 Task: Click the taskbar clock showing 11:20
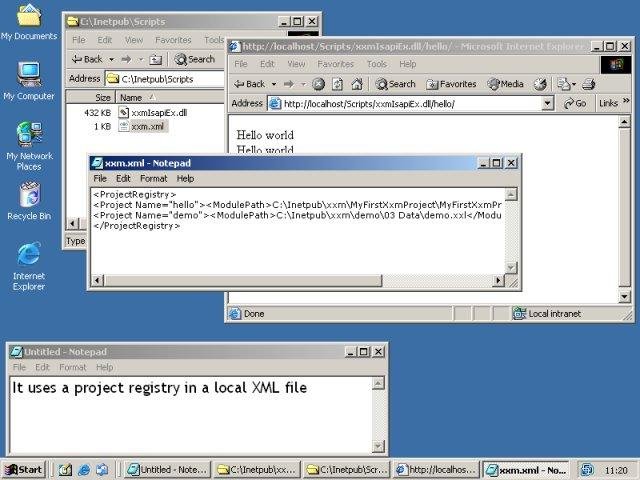click(616, 471)
